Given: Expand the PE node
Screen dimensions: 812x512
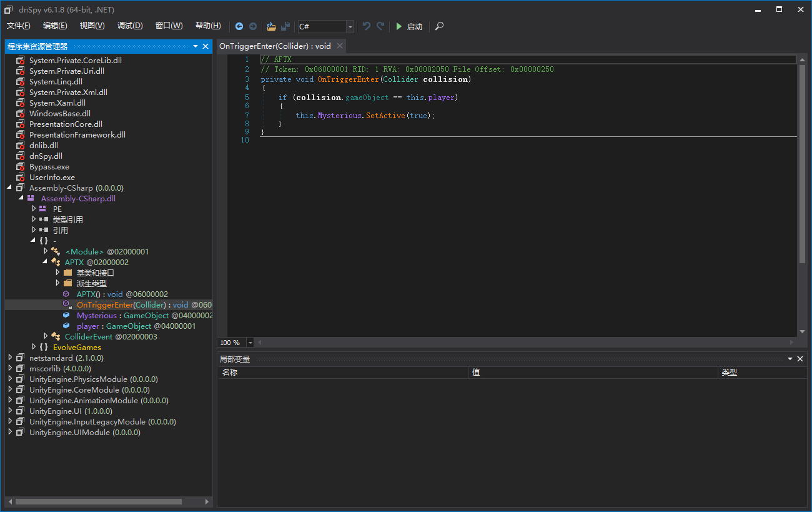Looking at the screenshot, I should (x=34, y=209).
